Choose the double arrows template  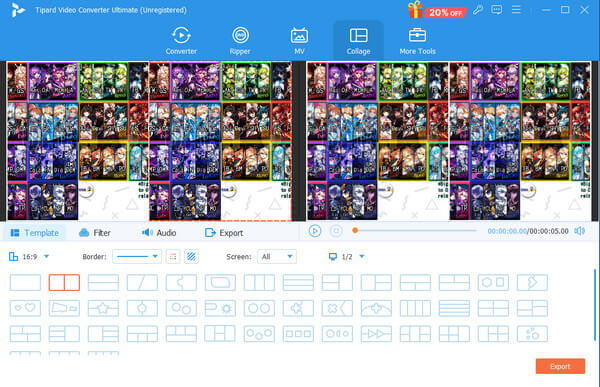pyautogui.click(x=376, y=334)
